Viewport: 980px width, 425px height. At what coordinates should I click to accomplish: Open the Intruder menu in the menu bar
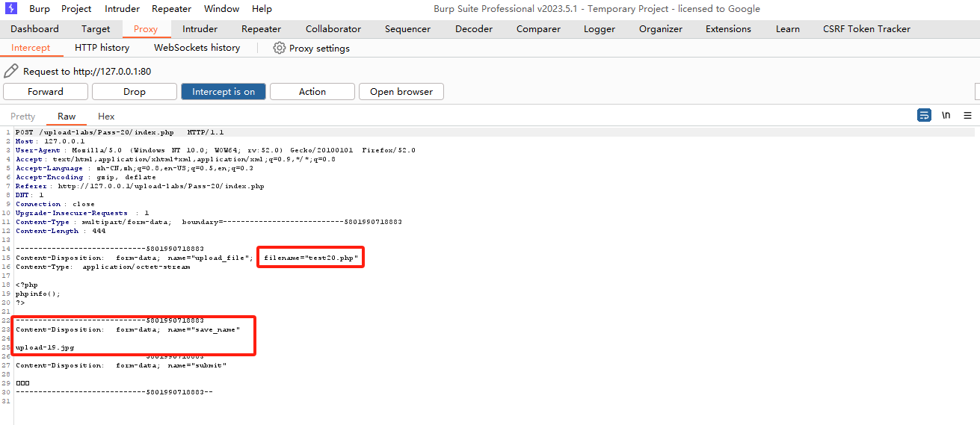click(121, 9)
